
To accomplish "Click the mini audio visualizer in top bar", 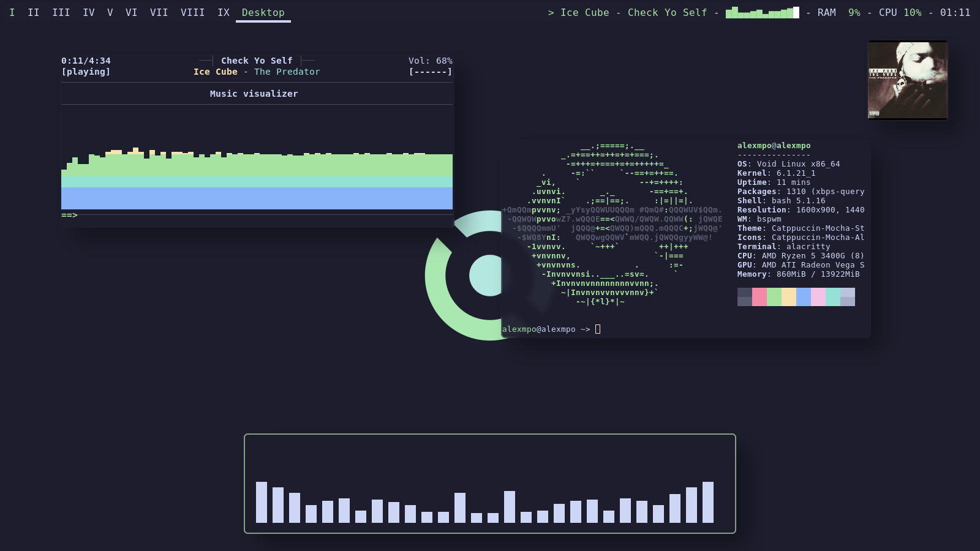I will point(763,12).
